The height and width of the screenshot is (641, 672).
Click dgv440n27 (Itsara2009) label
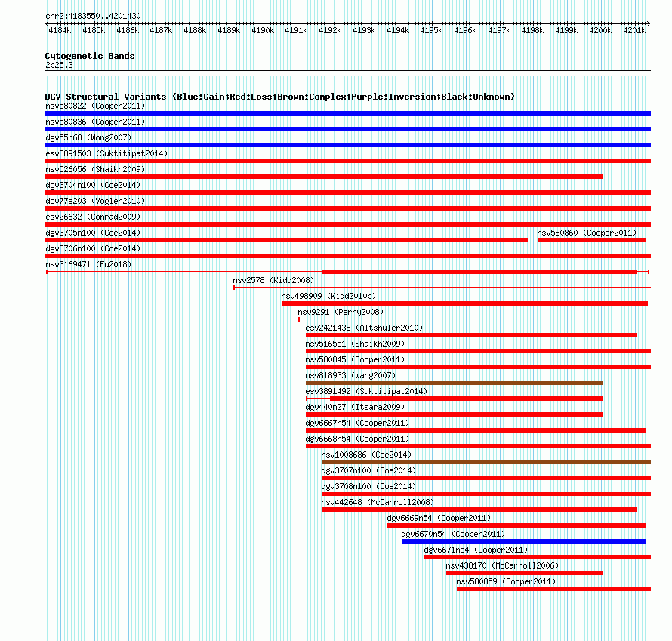(355, 407)
